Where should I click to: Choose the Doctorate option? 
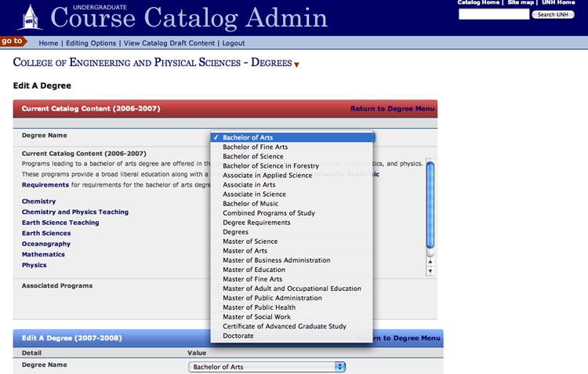[x=292, y=336]
